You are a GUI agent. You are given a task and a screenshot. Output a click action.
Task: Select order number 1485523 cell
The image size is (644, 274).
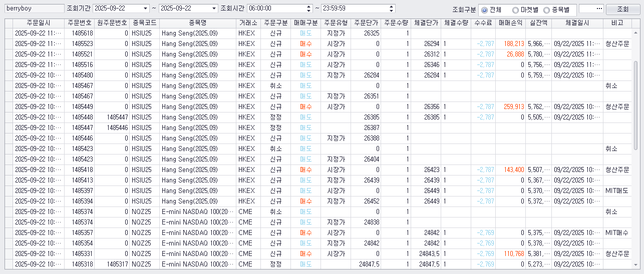click(79, 43)
